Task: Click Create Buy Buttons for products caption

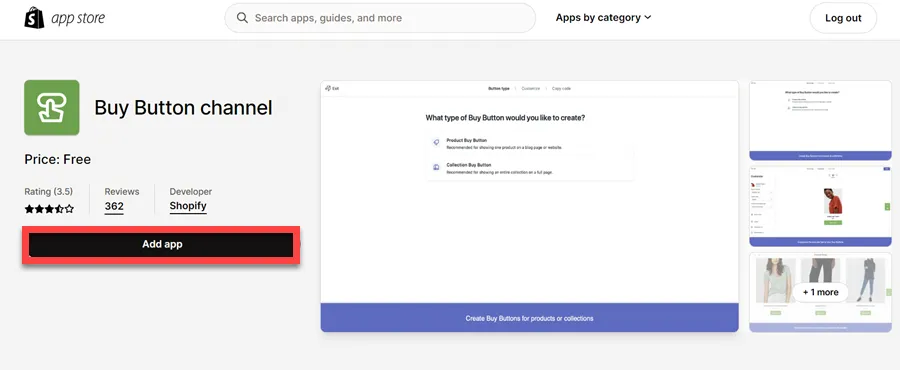Action: tap(529, 318)
